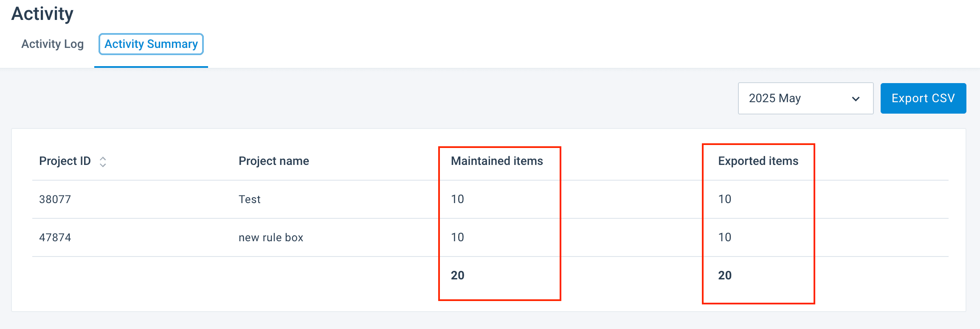Click the maintained items total 20
Image resolution: width=980 pixels, height=329 pixels.
[x=458, y=276]
